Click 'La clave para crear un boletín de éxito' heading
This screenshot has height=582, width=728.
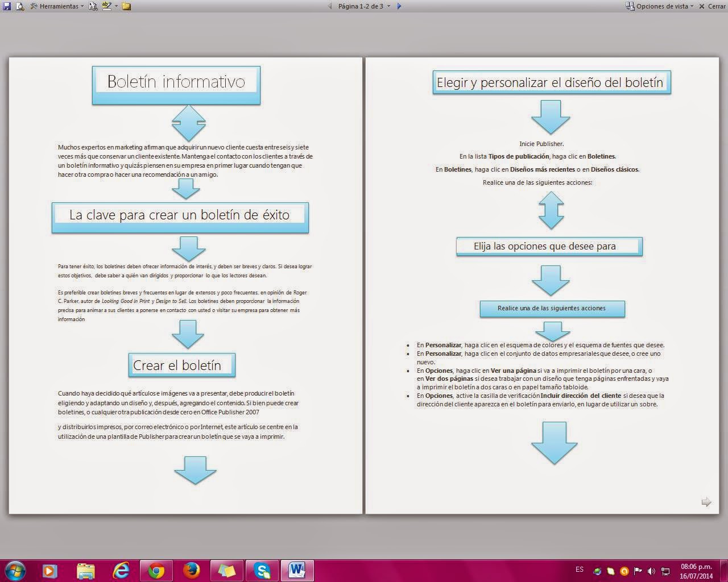pyautogui.click(x=180, y=218)
